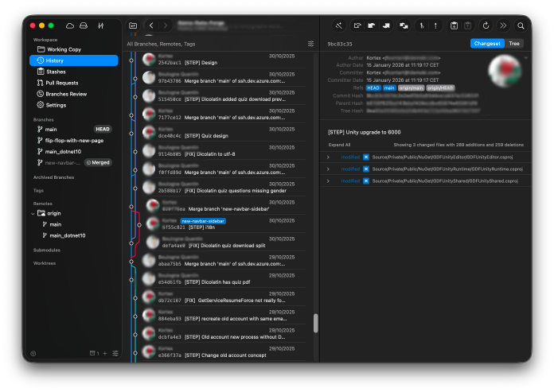
Task: Click the Submodules section header
Action: point(47,250)
